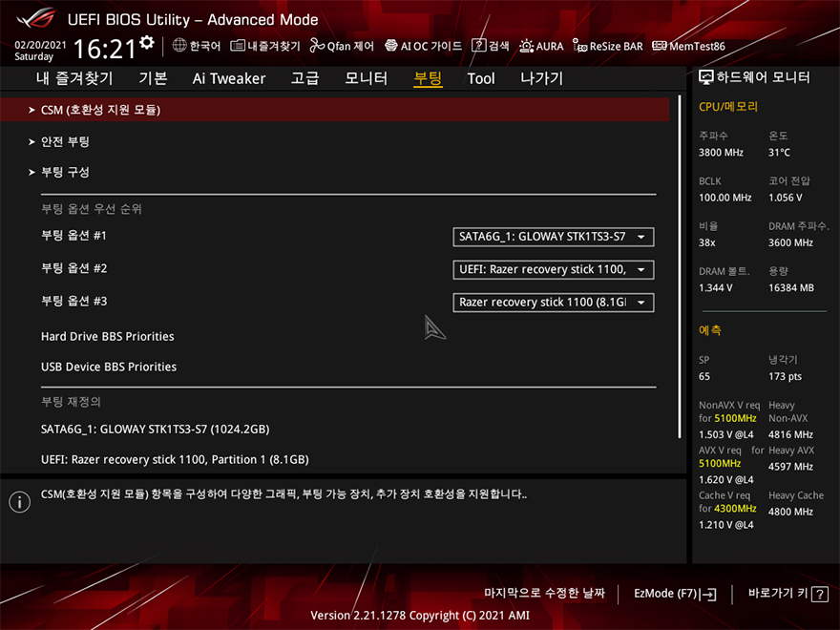Viewport: 840px width, 630px height.
Task: Switch to the 기본 tab
Action: point(154,78)
